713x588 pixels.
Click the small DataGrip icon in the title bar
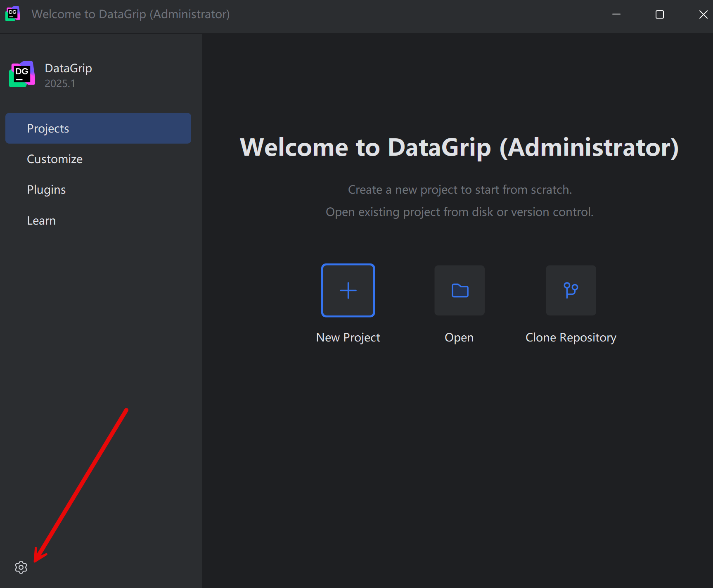(x=13, y=14)
